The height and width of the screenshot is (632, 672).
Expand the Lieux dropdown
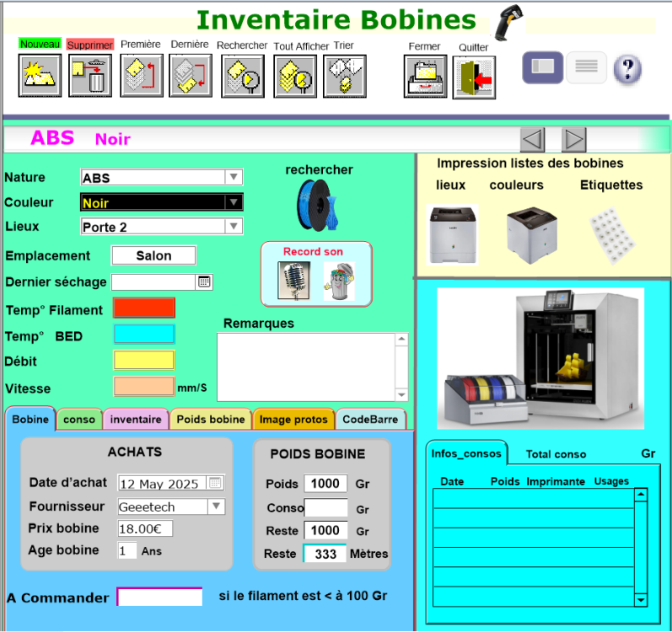[234, 226]
